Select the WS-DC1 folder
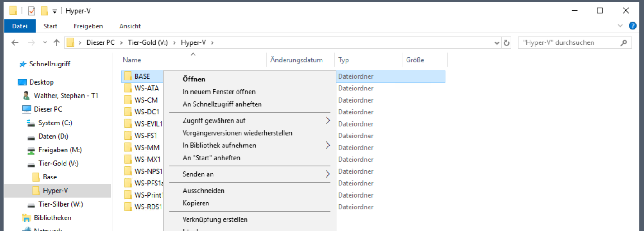This screenshot has width=644, height=231. tap(147, 112)
